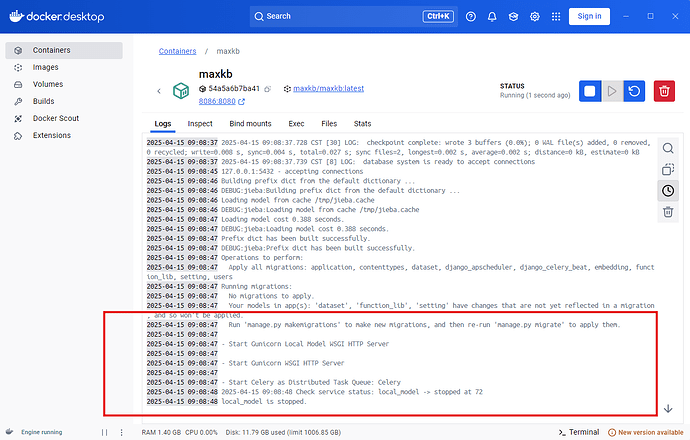
Task: Clear the logs with trash icon
Action: point(668,212)
